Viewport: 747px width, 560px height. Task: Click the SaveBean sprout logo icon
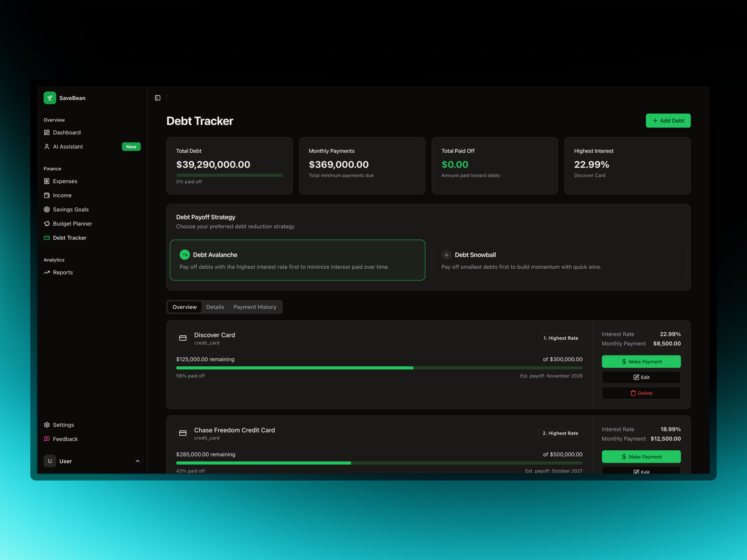pyautogui.click(x=50, y=98)
